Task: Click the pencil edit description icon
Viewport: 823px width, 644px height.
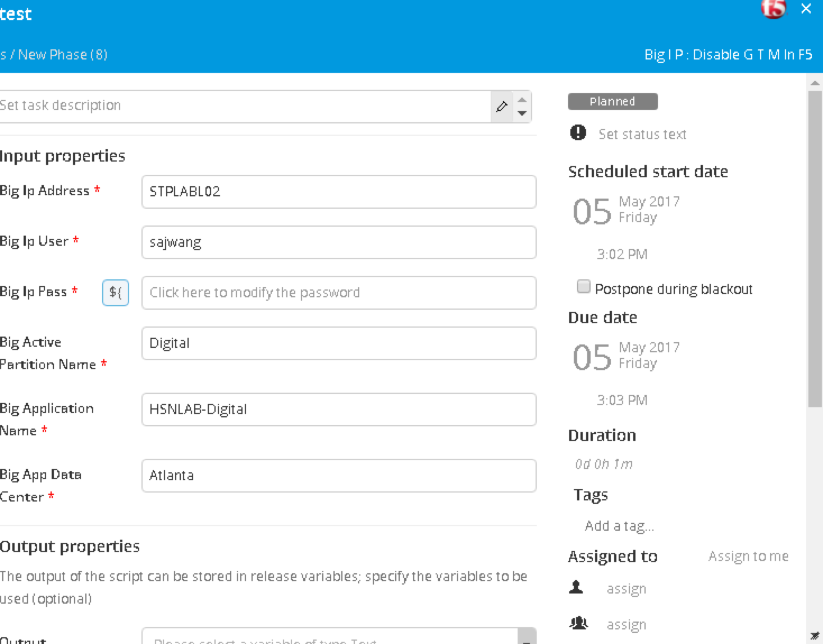Action: tap(502, 106)
